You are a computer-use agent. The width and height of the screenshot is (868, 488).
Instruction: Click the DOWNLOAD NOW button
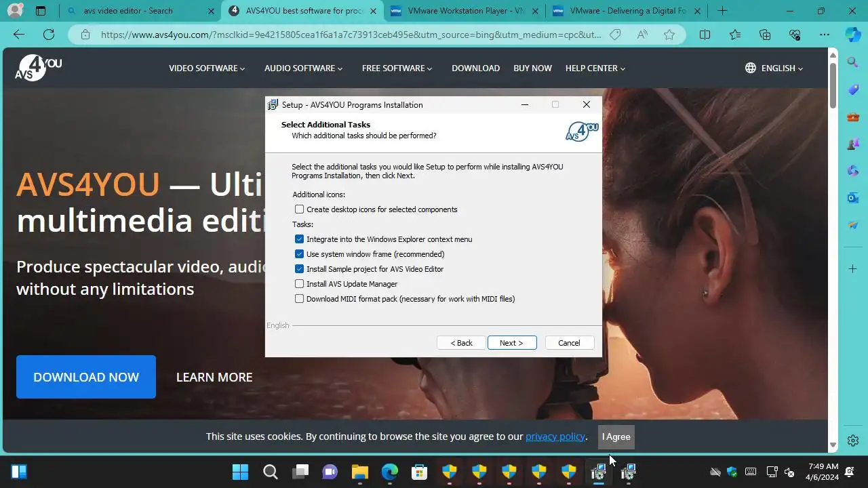coord(86,377)
